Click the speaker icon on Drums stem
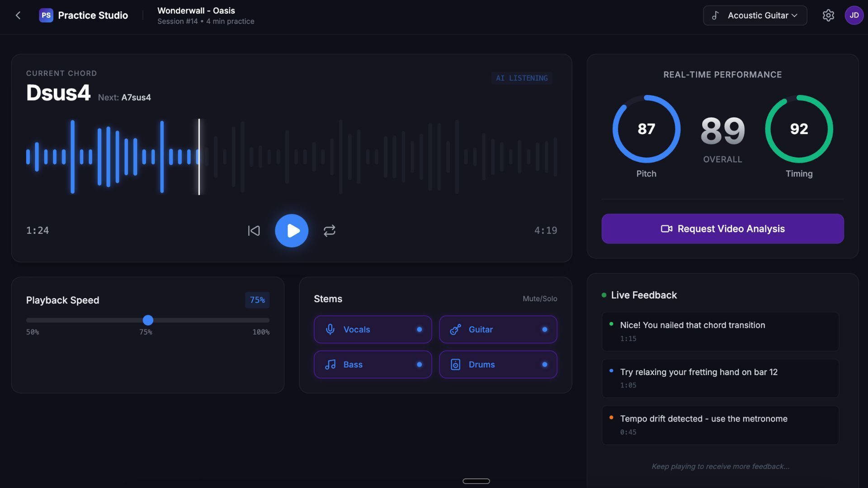Viewport: 868px width, 488px height. click(456, 365)
